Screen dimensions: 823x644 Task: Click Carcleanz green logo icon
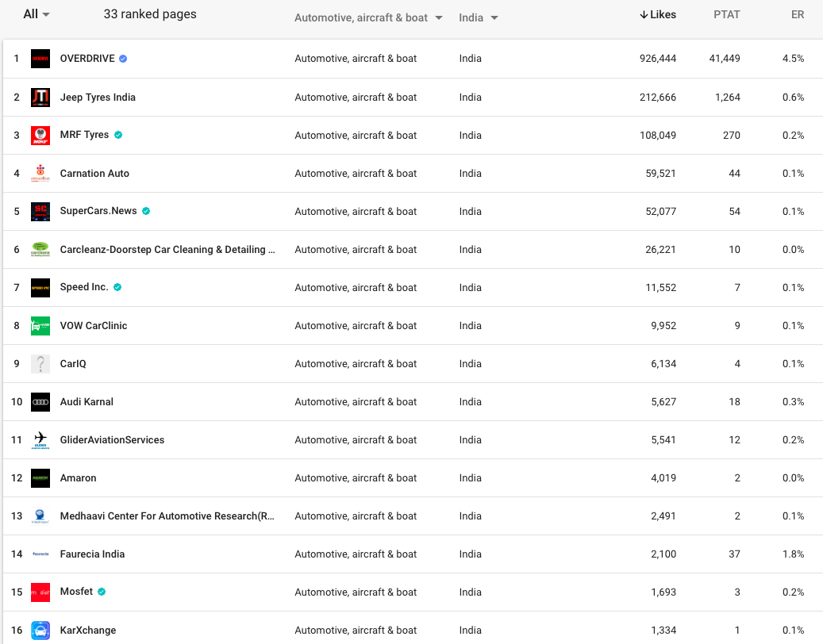(x=40, y=249)
